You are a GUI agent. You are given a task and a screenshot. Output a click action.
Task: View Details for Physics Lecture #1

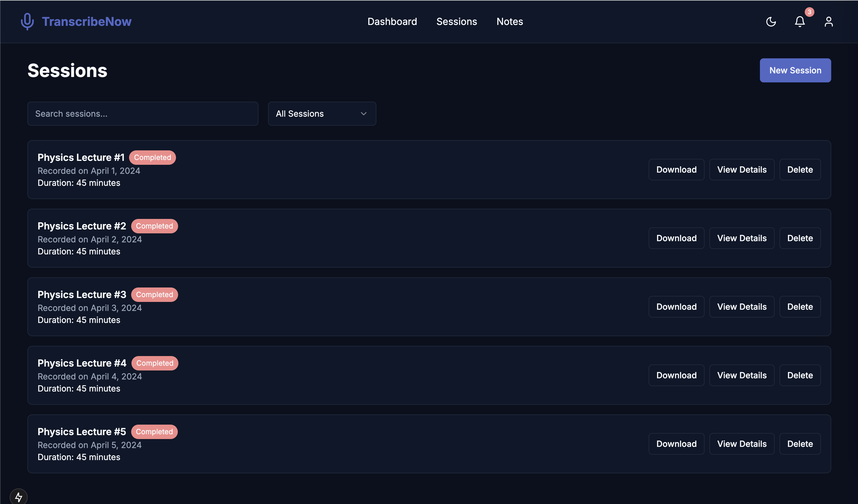tap(742, 169)
